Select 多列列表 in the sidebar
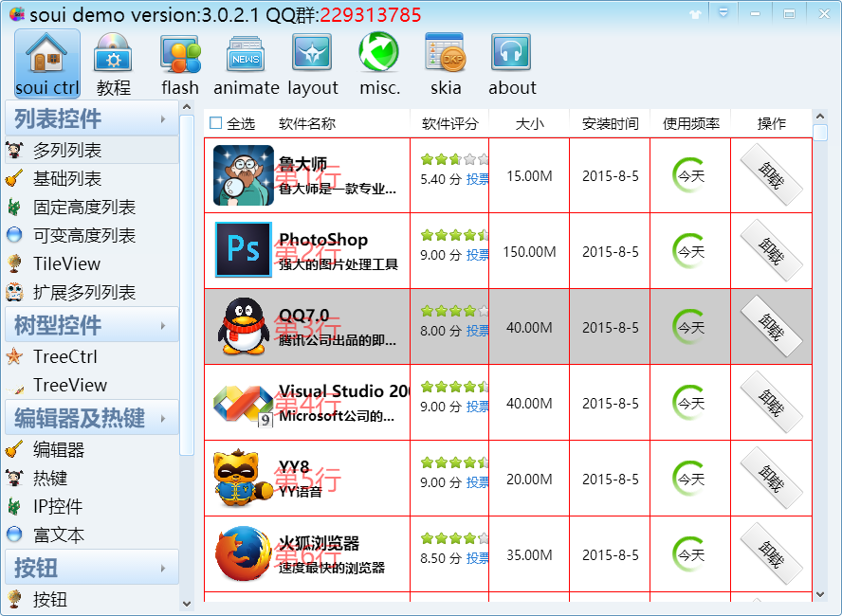 92,151
